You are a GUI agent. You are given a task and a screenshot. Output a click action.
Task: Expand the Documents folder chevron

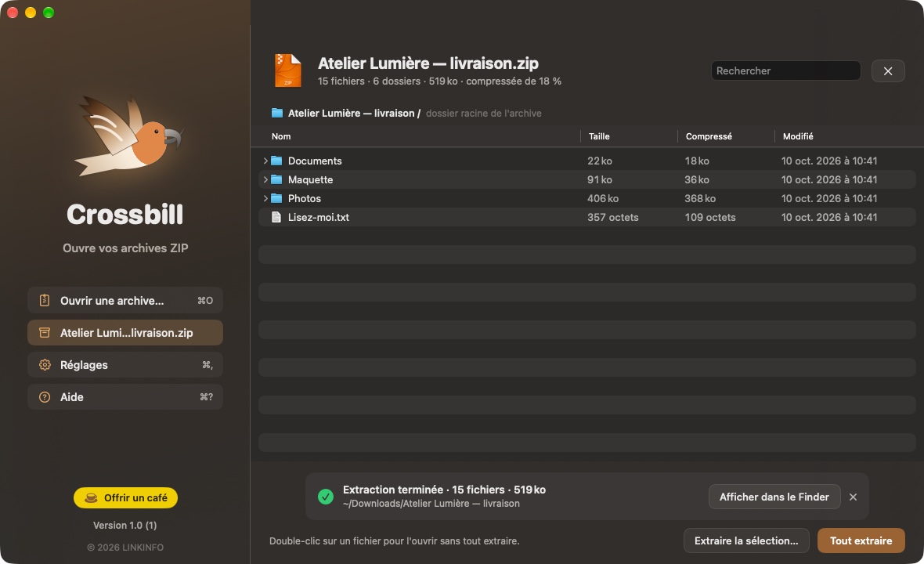265,161
